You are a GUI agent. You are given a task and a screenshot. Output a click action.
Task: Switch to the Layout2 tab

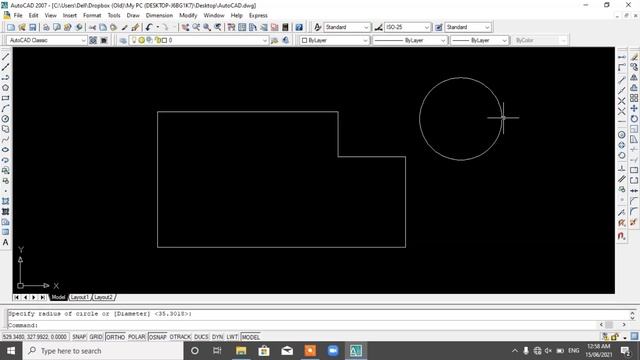point(103,297)
